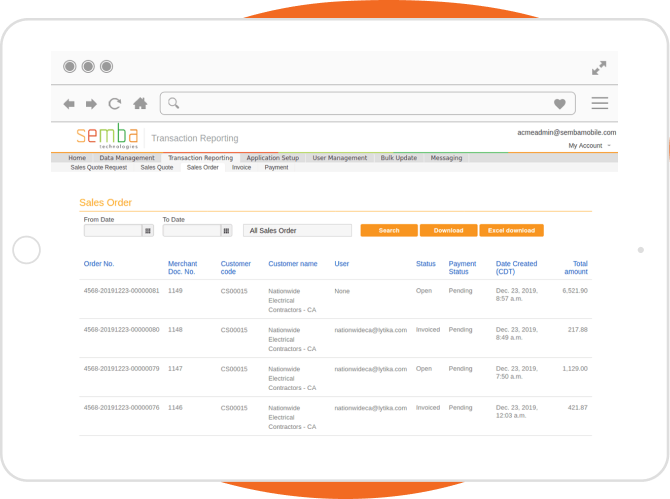Click total amount 6,521.90
The image size is (670, 499).
[x=575, y=291]
